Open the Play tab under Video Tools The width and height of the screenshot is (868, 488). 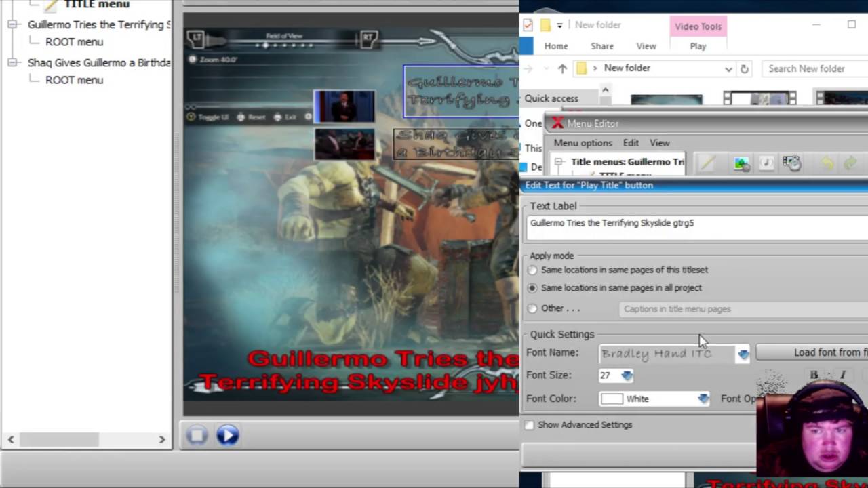coord(698,46)
